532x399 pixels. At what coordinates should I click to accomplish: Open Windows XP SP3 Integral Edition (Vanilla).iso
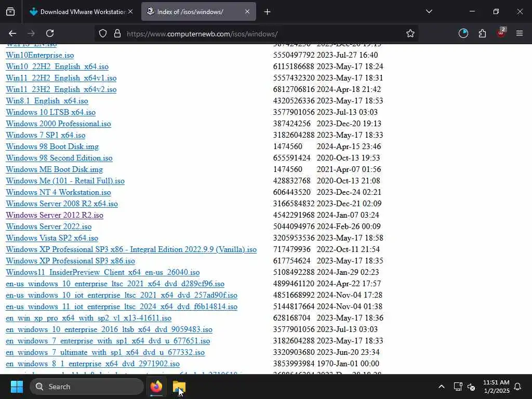131,249
